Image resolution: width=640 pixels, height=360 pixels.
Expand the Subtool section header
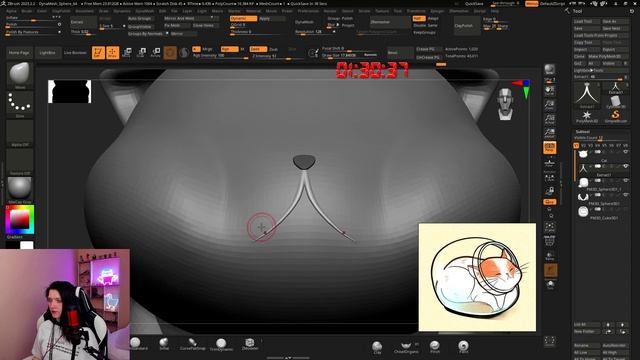point(582,132)
